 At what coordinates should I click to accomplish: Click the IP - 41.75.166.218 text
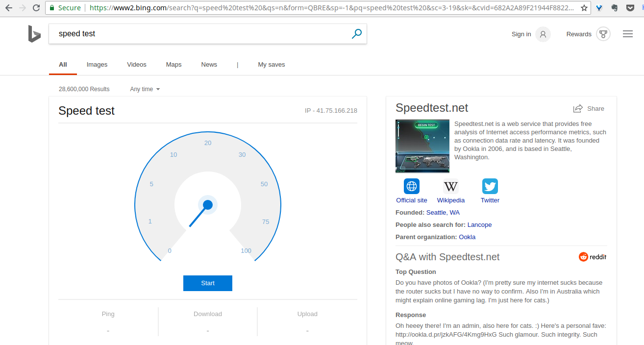[331, 111]
